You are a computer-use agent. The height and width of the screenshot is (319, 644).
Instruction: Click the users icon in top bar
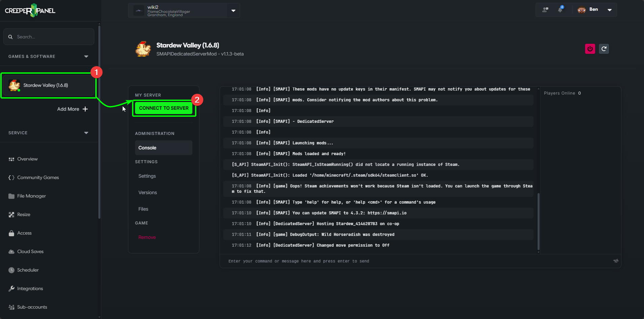pos(545,10)
